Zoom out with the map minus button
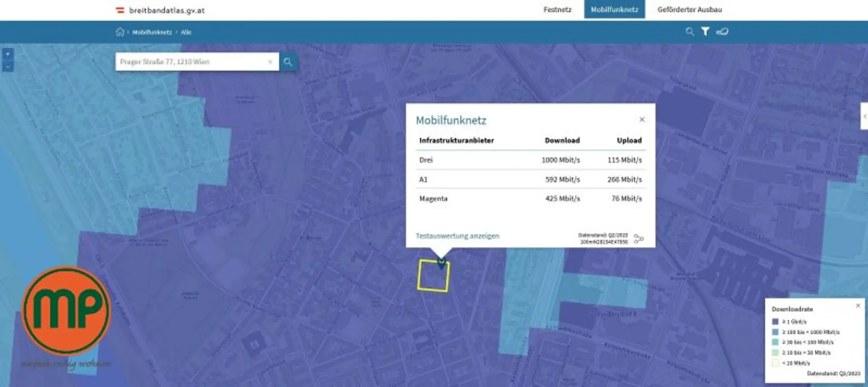Image resolution: width=868 pixels, height=387 pixels. click(8, 66)
